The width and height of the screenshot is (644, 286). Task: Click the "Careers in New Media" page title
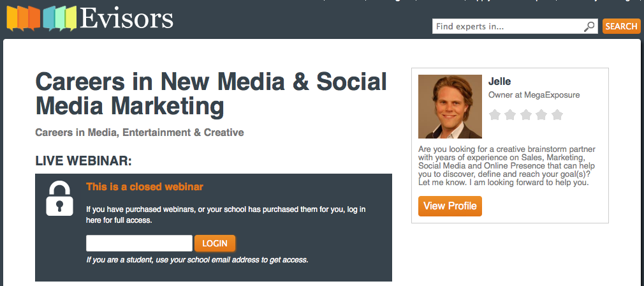[x=211, y=93]
